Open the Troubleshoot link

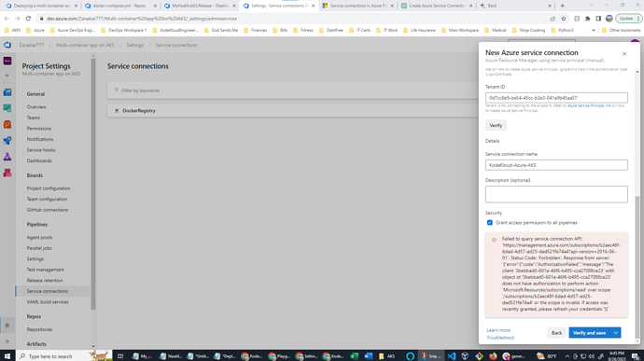point(500,338)
